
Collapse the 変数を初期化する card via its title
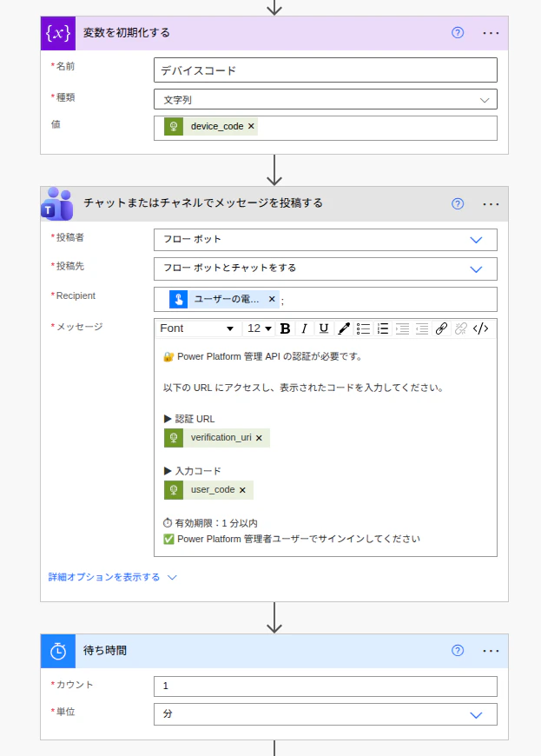[126, 33]
